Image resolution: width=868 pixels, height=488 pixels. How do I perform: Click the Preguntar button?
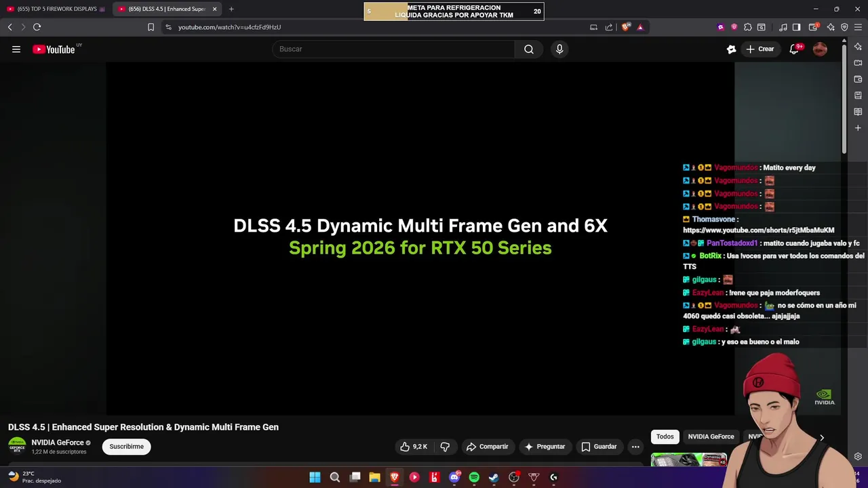tap(545, 447)
